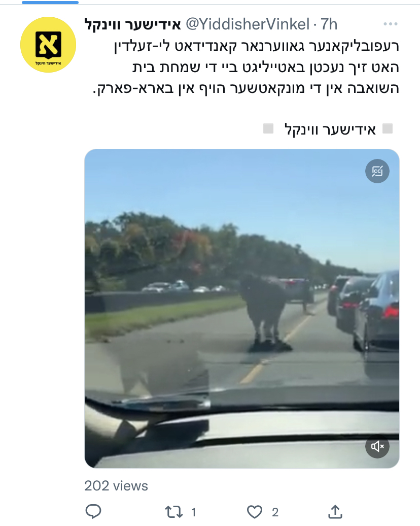Like the tweet with the heart icon
Viewport: 420px width, 526px height.
point(255,512)
